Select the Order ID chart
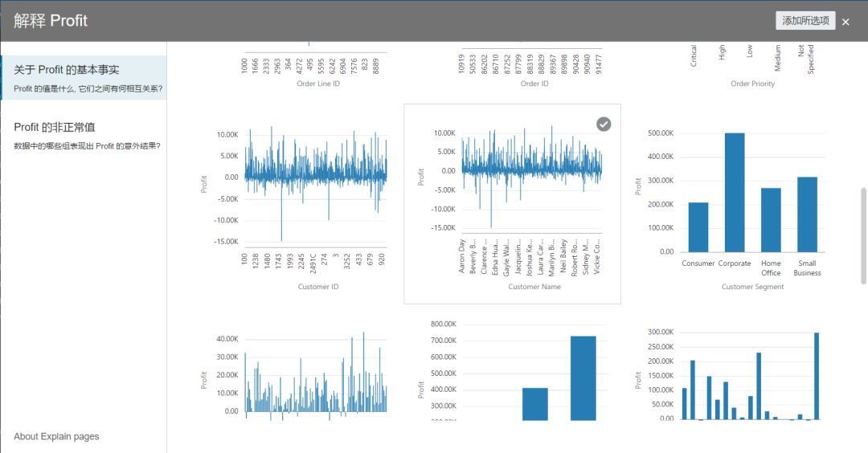Viewport: 868px width, 453px height. point(534,64)
